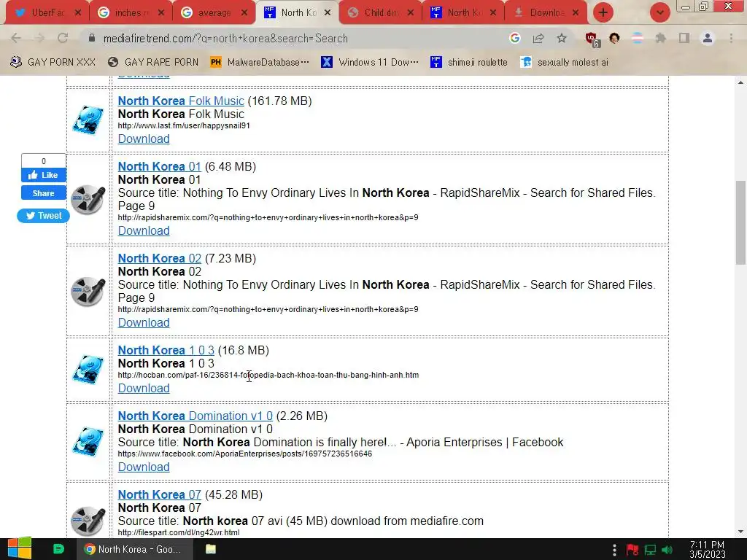Open the Windows 11 Dow bookmark
747x560 pixels.
pyautogui.click(x=370, y=63)
